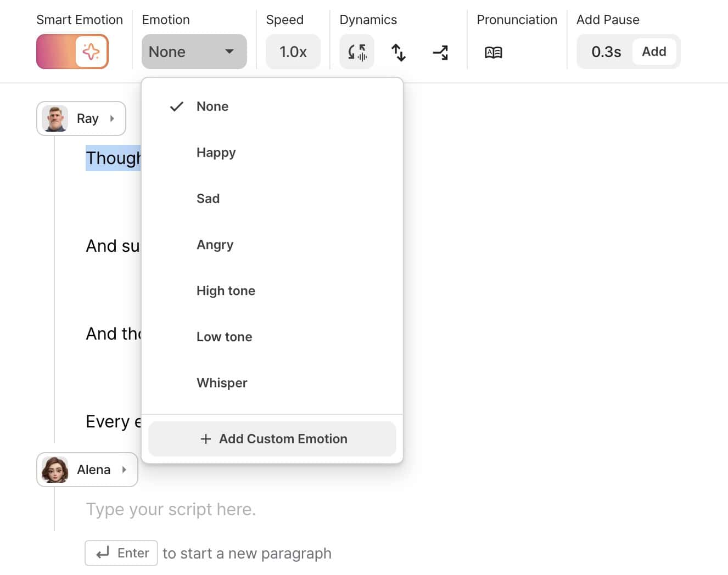Choose None in the emotion list
This screenshot has height=575, width=728.
272,106
